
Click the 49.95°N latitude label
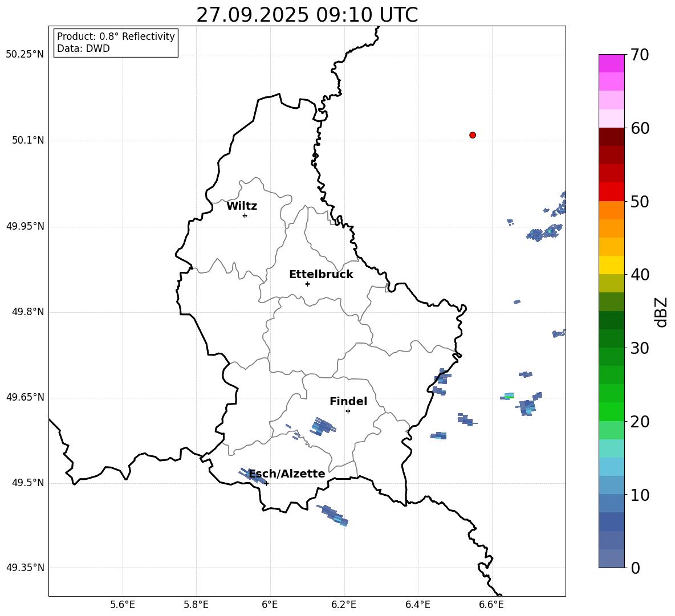point(25,226)
